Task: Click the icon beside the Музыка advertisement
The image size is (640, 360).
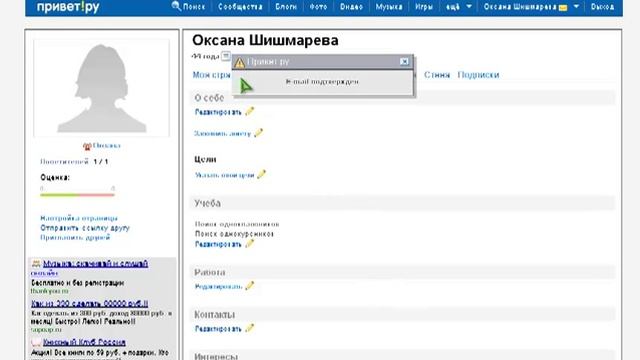Action: point(36,264)
